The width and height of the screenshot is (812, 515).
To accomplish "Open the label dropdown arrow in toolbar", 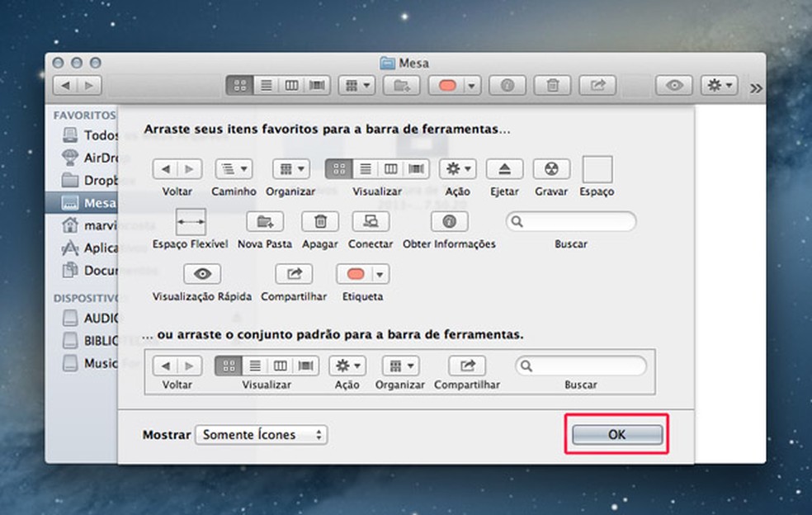I will [x=472, y=86].
